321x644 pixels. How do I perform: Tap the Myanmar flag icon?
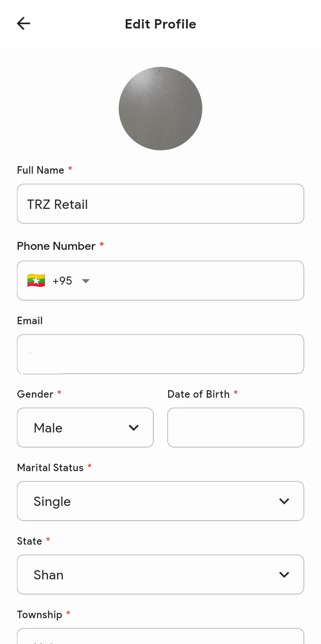click(36, 281)
